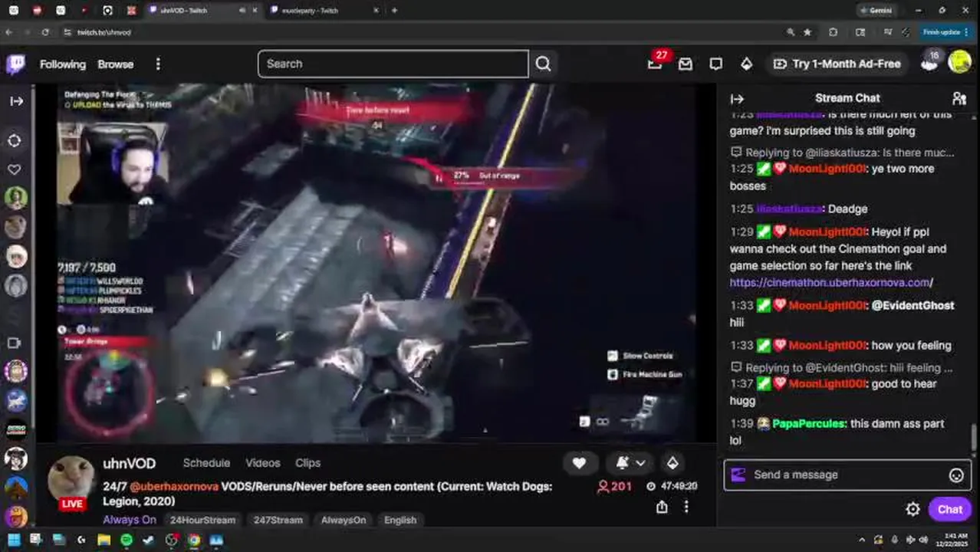The height and width of the screenshot is (552, 980).
Task: Share the stream with share icon
Action: [x=662, y=507]
